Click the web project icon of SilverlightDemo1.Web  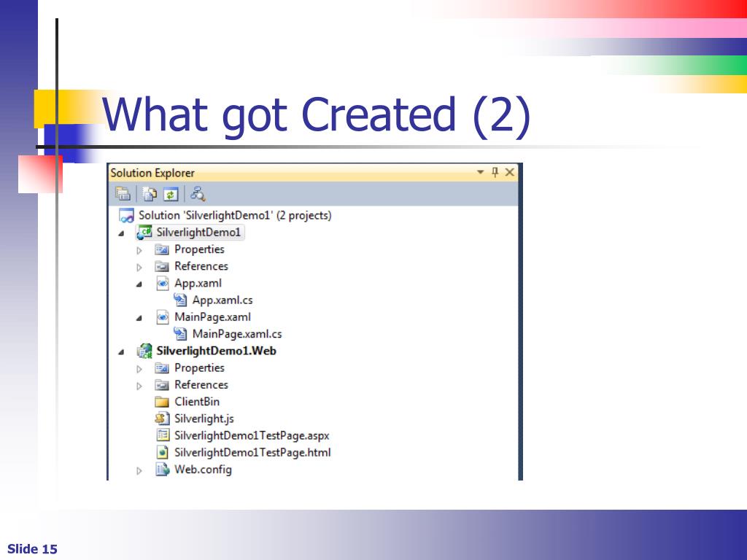144,351
